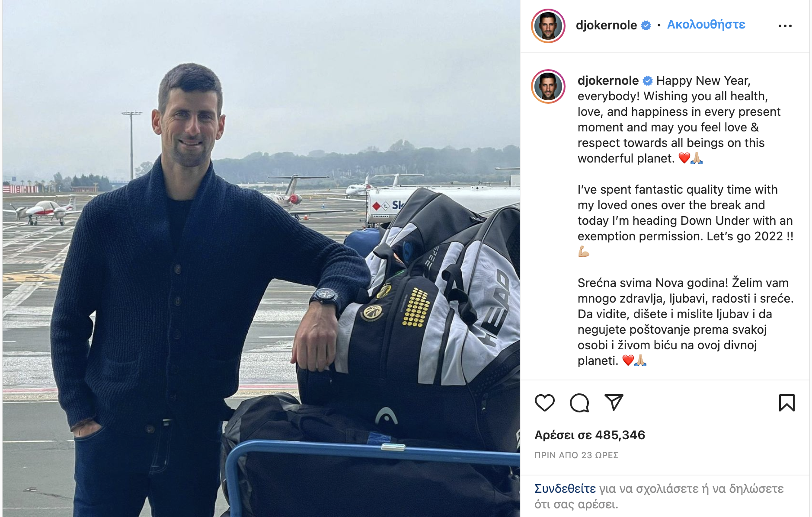Screen dimensions: 812x517
Task: Click the djokernole username in the caption
Action: [x=608, y=80]
